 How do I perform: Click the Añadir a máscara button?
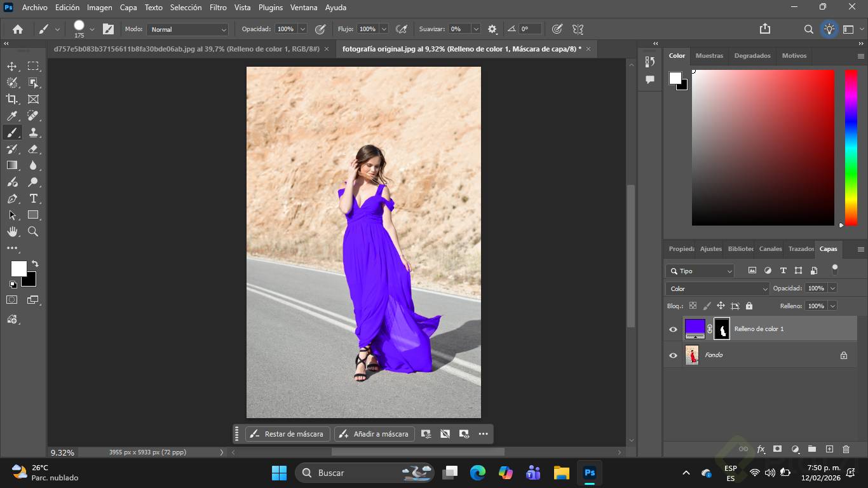click(x=374, y=434)
